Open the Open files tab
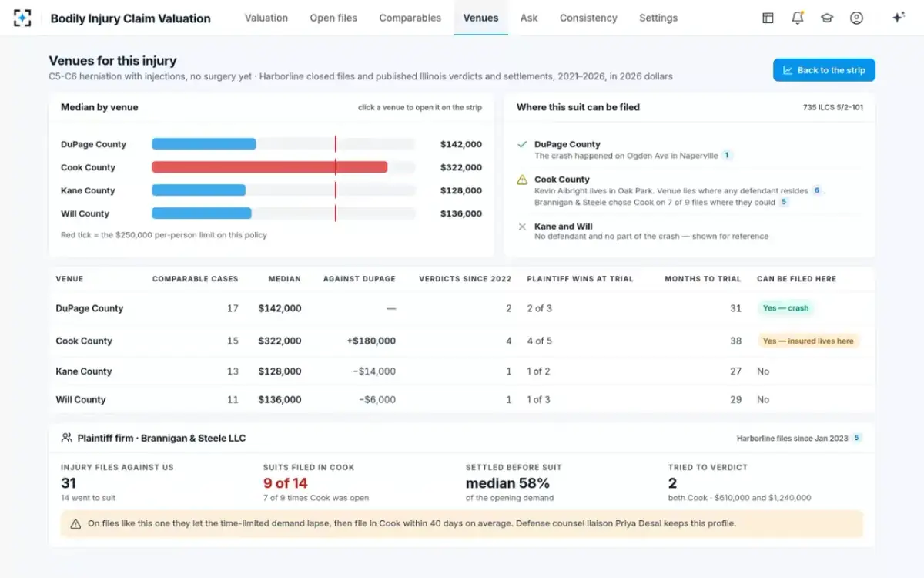 click(333, 18)
